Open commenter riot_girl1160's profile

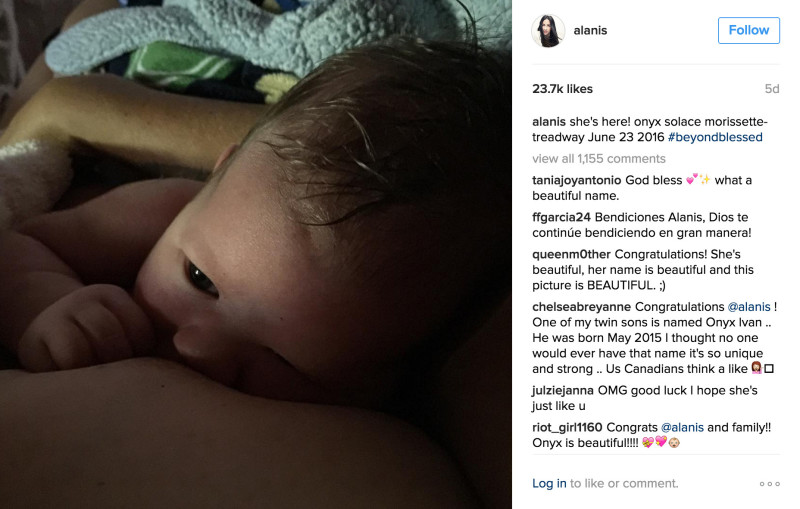(567, 427)
